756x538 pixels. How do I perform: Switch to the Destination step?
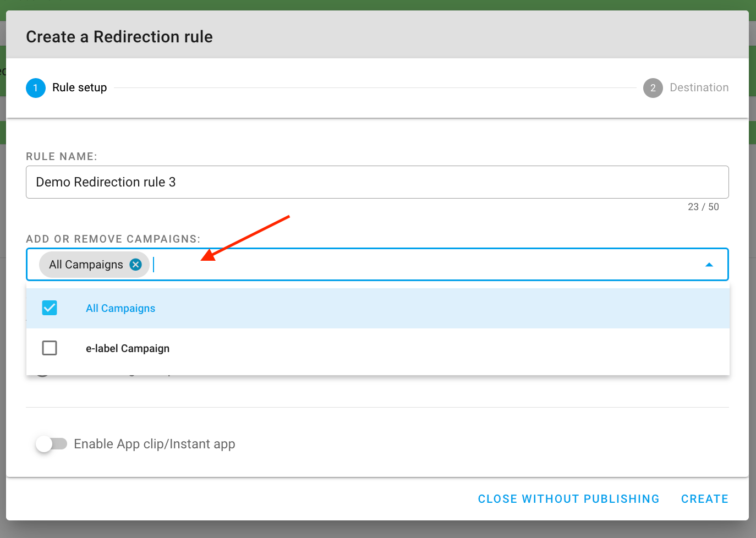(x=699, y=87)
